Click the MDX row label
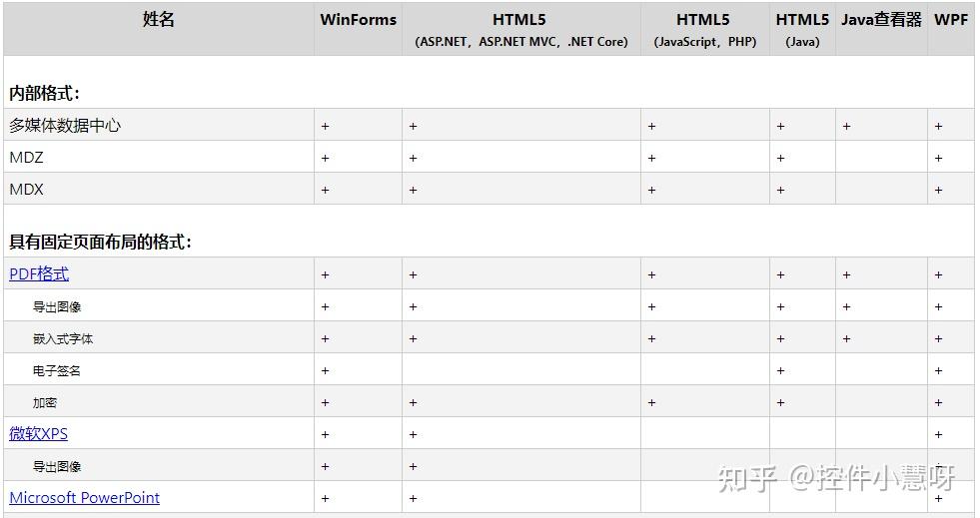This screenshot has height=518, width=980. [27, 190]
